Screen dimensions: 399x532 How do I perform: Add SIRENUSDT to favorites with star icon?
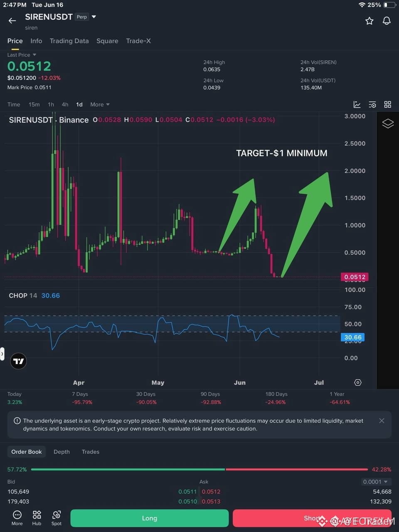coord(369,21)
